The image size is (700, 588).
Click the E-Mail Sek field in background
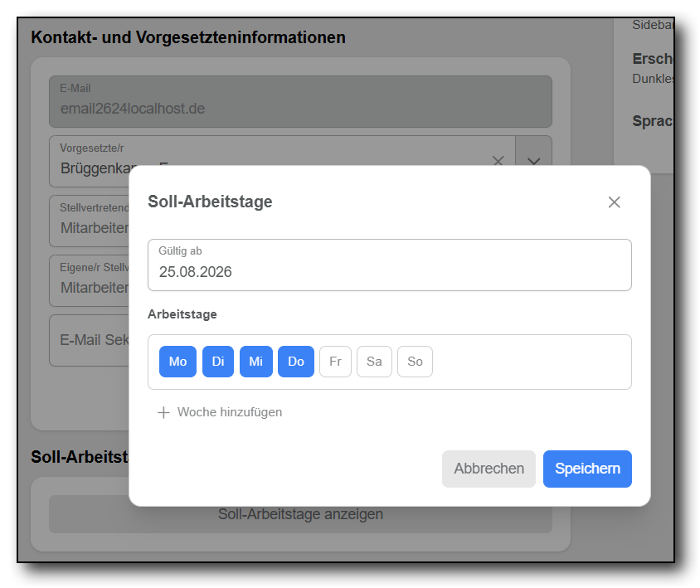[x=90, y=340]
